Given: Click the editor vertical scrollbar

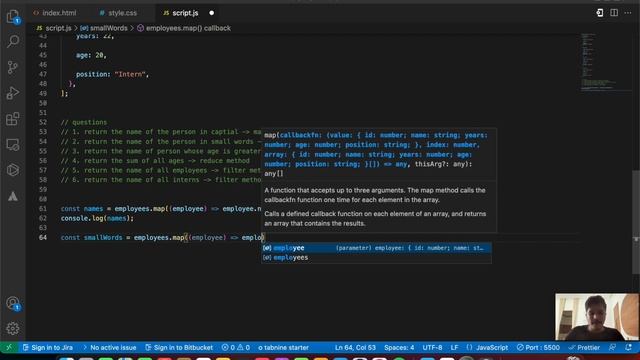Looking at the screenshot, I should point(636,222).
